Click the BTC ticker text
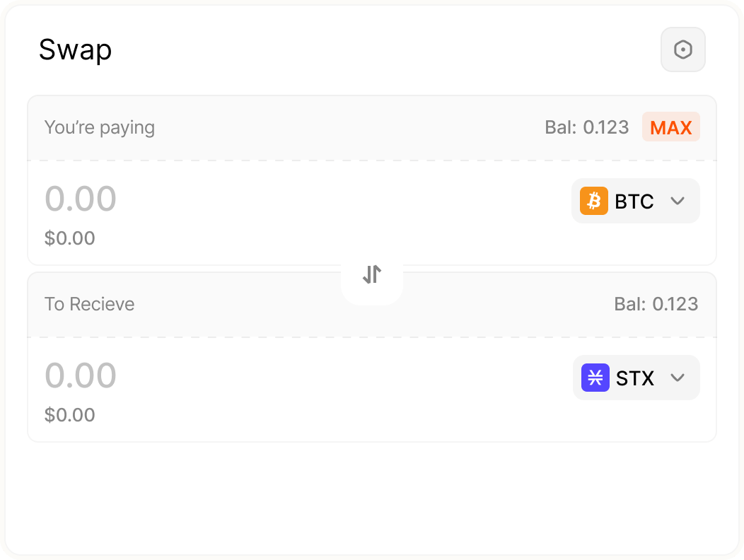 634,202
